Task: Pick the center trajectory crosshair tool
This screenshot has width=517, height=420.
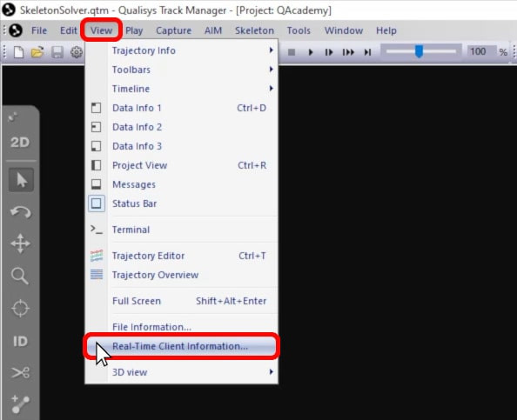Action: coord(20,309)
